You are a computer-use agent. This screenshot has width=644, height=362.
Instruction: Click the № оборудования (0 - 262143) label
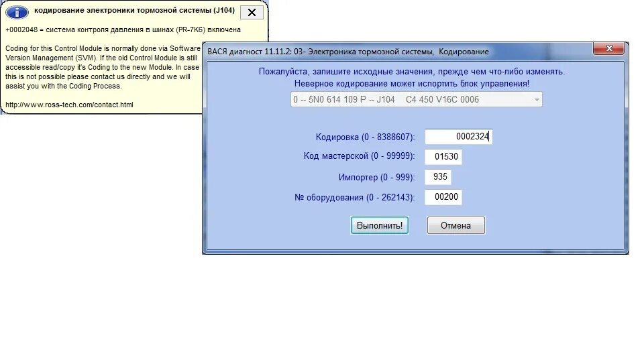[x=354, y=197]
